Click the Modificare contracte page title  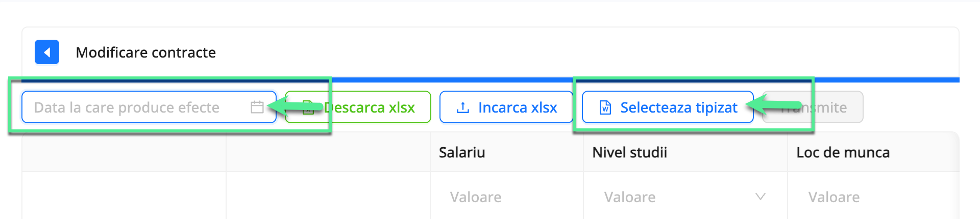coord(145,52)
